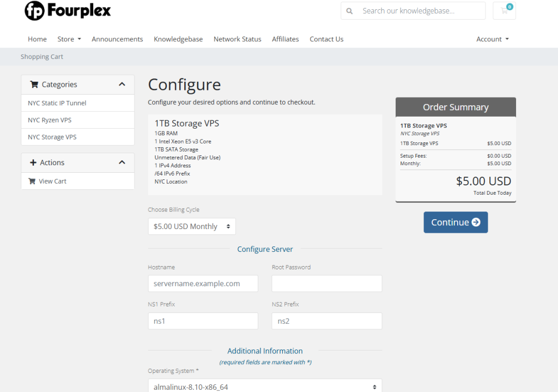Click the Fourplex logo
Screen dimensions: 558x392
click(x=68, y=11)
